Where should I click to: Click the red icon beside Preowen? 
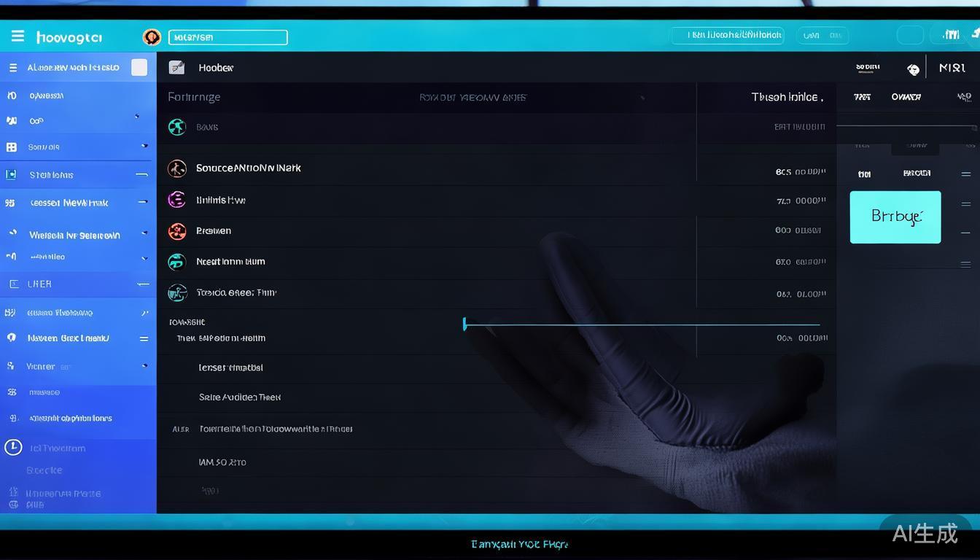click(x=177, y=231)
